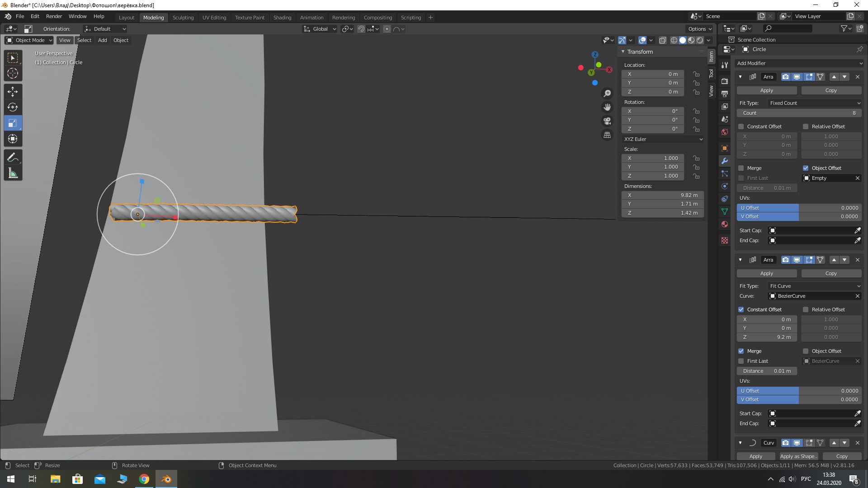Open the File menu
868x488 pixels.
20,16
